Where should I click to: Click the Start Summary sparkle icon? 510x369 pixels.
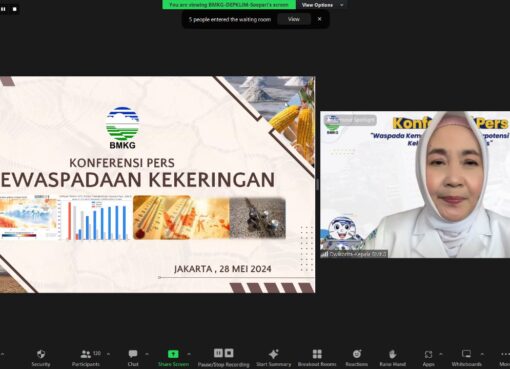coord(273,354)
